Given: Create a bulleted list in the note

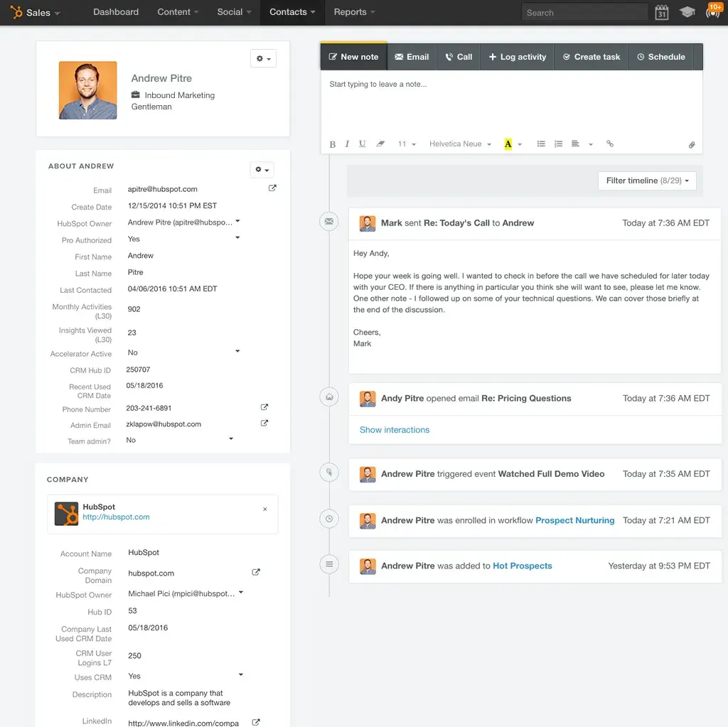Looking at the screenshot, I should 540,144.
